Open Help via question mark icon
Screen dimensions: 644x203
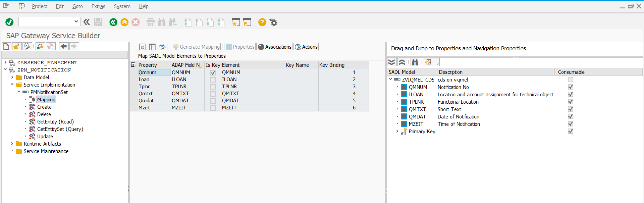pos(262,22)
